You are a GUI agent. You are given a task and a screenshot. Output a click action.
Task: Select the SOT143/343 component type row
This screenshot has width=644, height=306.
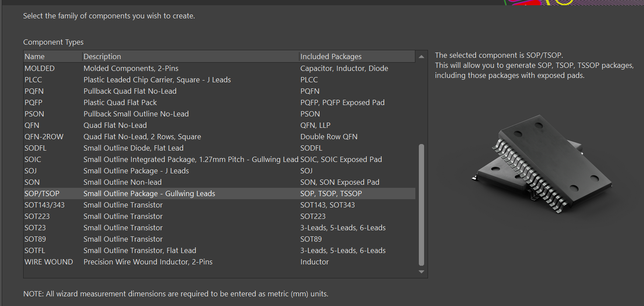[219, 205]
